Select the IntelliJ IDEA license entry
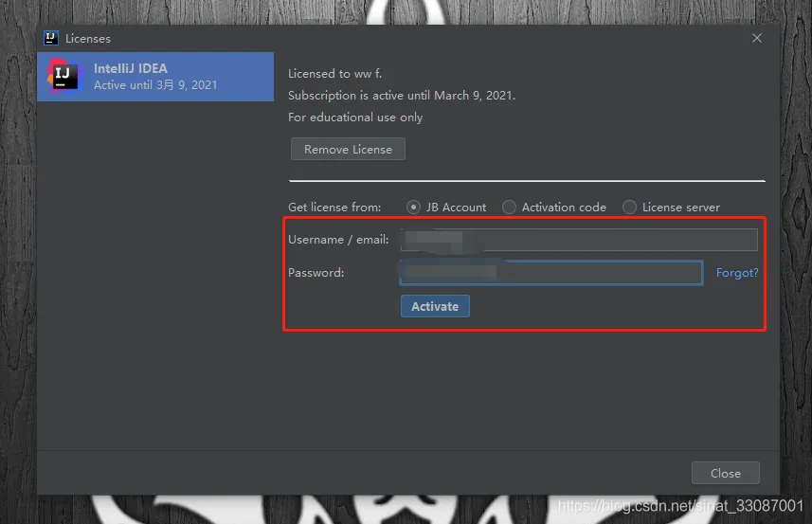 coord(155,77)
